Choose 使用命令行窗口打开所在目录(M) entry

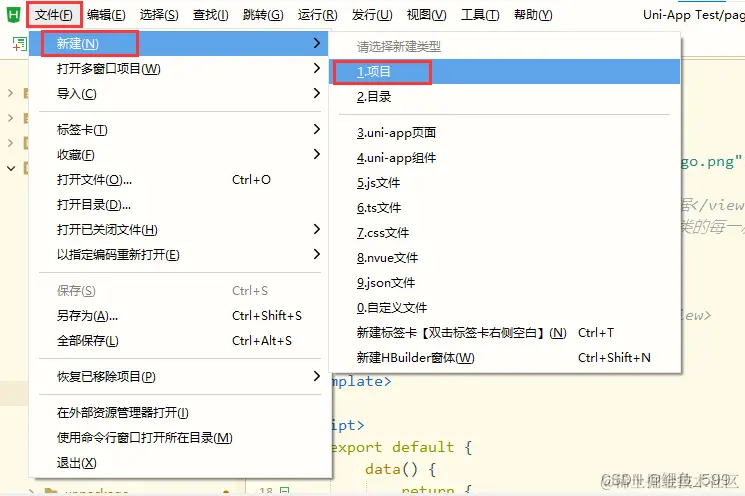179,438
